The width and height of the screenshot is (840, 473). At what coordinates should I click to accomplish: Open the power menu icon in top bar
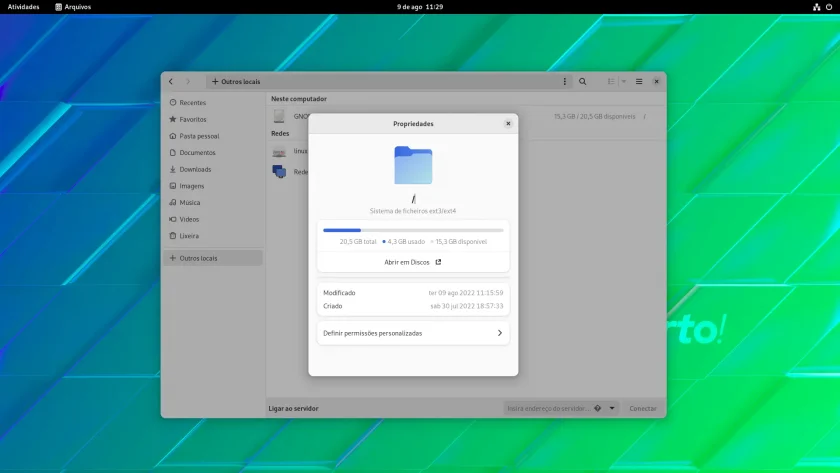829,7
